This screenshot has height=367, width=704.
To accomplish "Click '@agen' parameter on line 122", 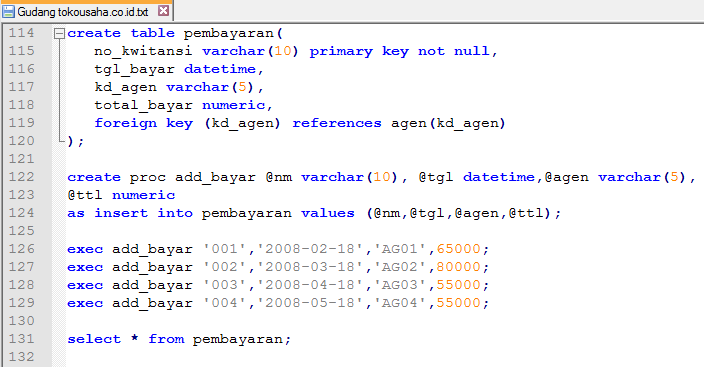I will pos(567,177).
